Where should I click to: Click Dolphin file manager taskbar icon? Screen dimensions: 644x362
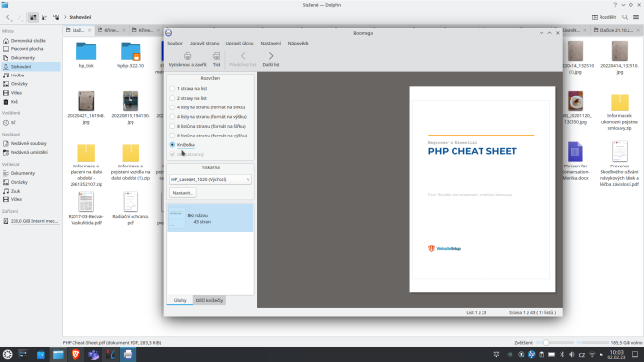pyautogui.click(x=58, y=354)
